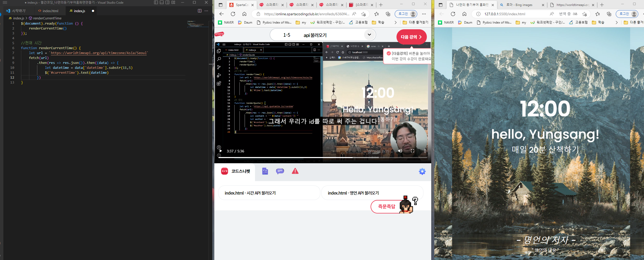
Task: Toggle VS Code secondary side bar layout
Action: tap(167, 2)
